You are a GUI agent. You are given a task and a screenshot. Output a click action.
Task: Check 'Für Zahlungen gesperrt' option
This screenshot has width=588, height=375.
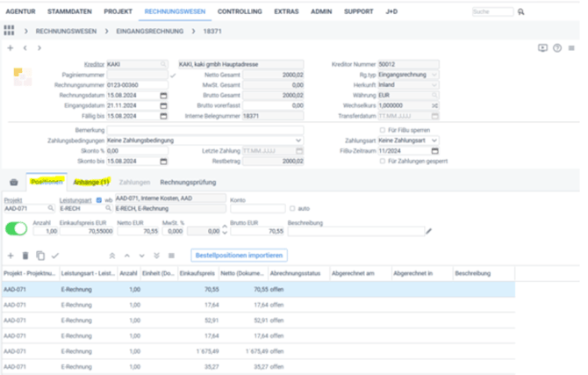click(380, 162)
